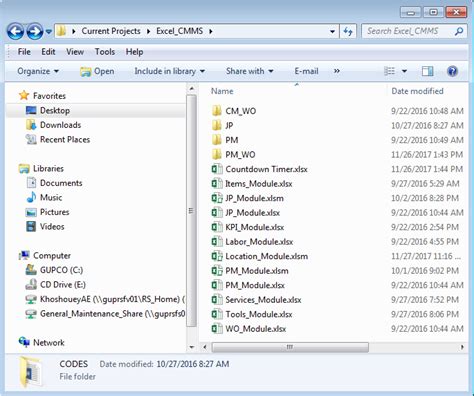Select Countdown Timer.xlsx Excel icon
The height and width of the screenshot is (396, 474).
point(217,169)
